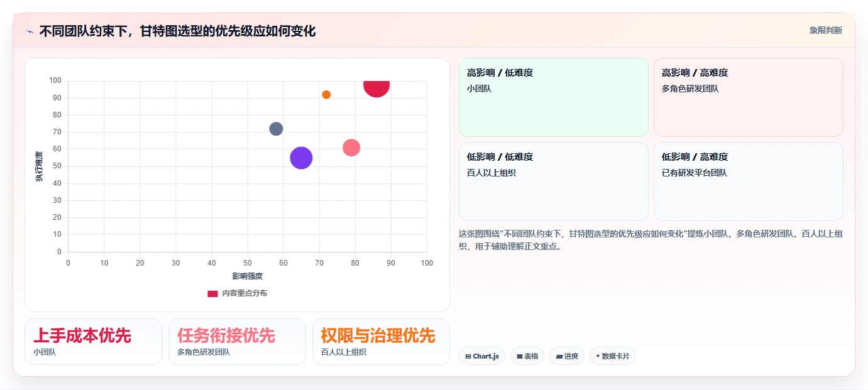Click the 已有研发平台团队 text
868x390 pixels.
(x=694, y=173)
